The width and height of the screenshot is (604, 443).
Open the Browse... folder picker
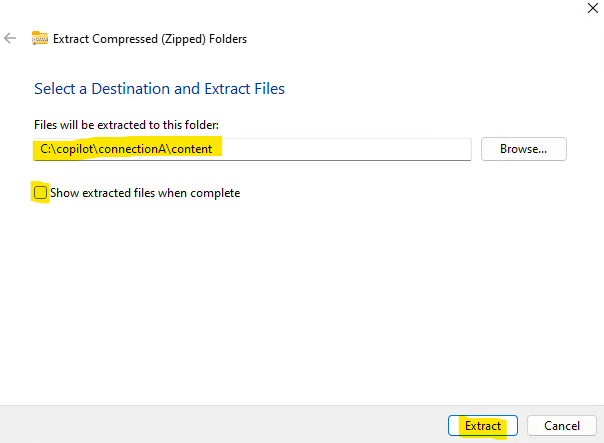pyautogui.click(x=523, y=149)
